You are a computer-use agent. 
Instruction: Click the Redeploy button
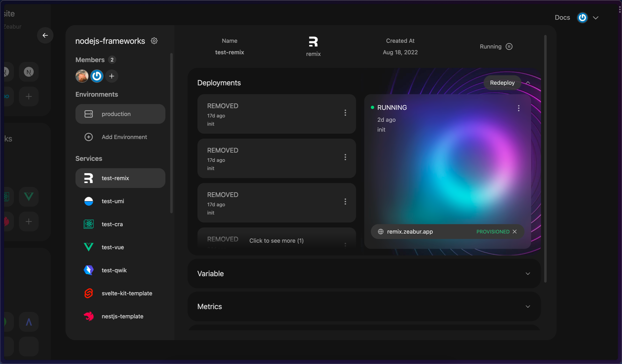[x=502, y=83]
